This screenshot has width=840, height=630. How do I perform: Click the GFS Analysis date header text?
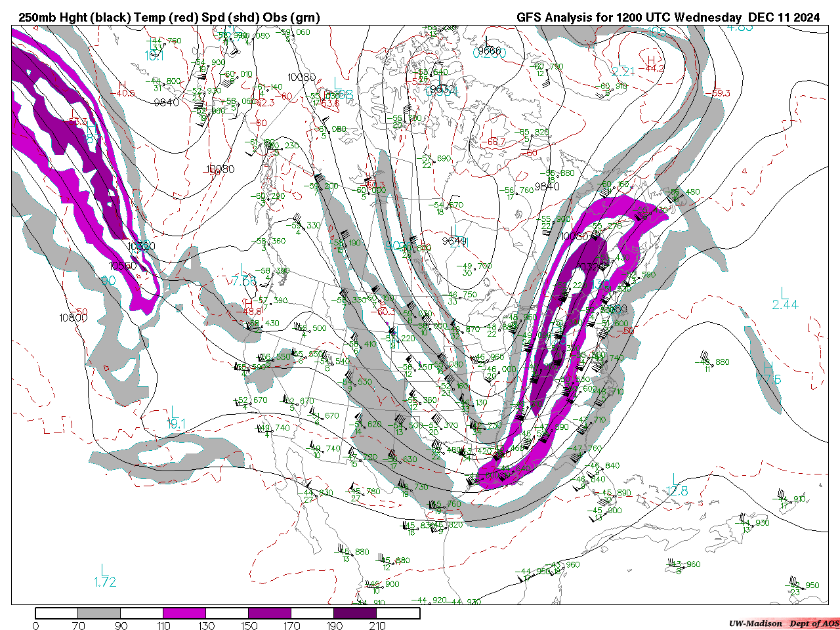pyautogui.click(x=667, y=18)
